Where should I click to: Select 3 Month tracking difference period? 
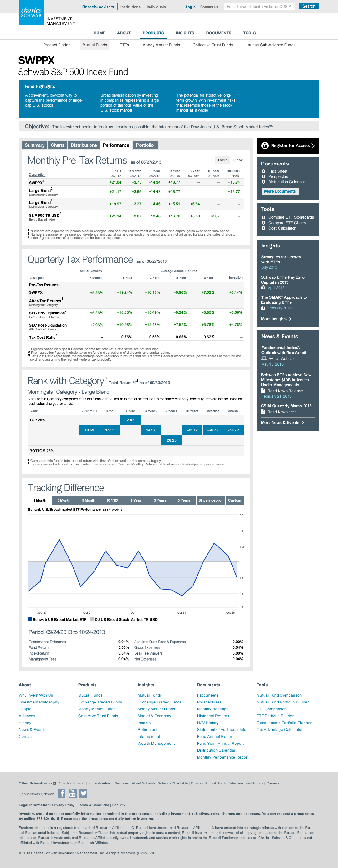tap(64, 500)
